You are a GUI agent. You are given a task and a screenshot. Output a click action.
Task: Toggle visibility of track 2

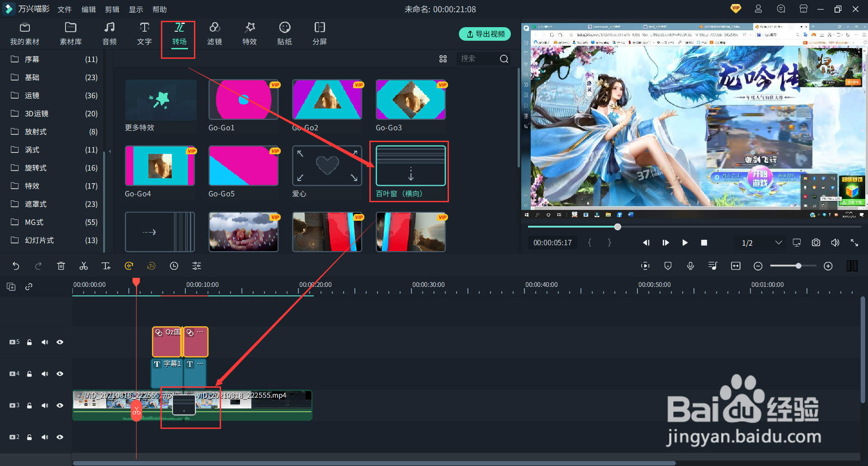tap(60, 437)
